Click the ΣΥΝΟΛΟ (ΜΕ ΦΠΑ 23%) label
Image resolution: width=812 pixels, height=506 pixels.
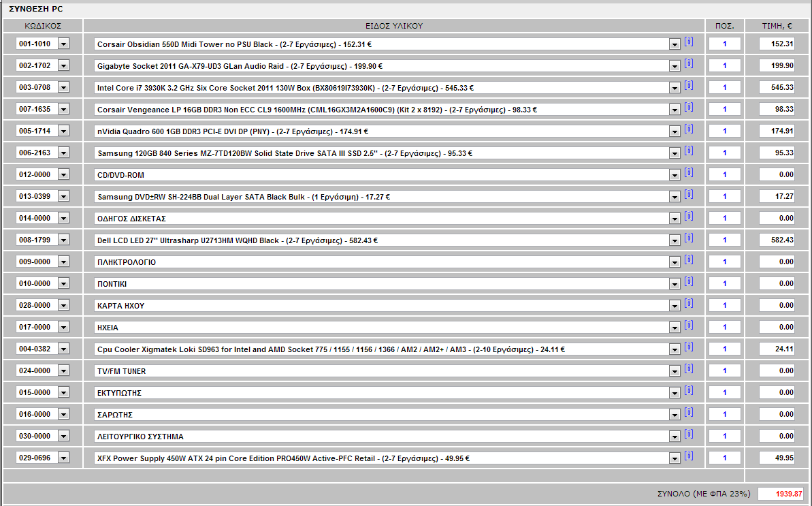tap(704, 494)
